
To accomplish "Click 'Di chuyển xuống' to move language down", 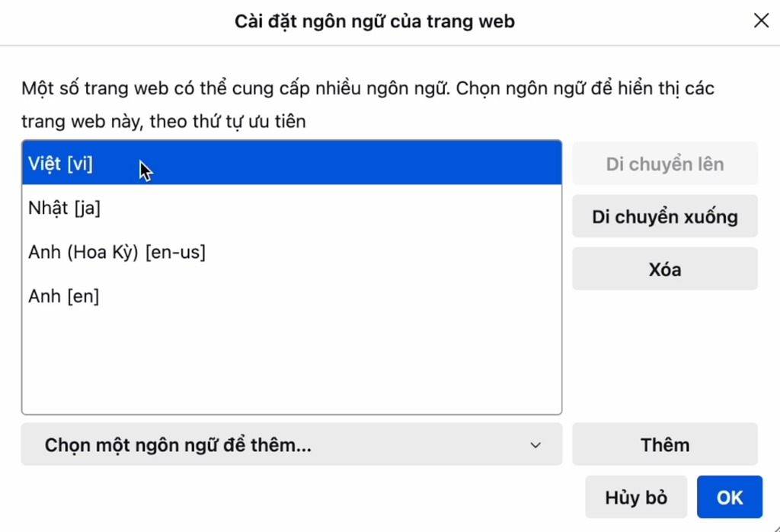I will (x=664, y=216).
